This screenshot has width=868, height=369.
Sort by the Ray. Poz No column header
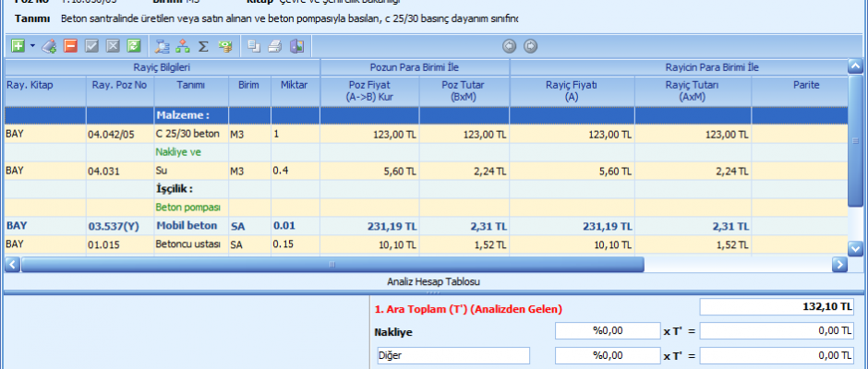[x=115, y=85]
